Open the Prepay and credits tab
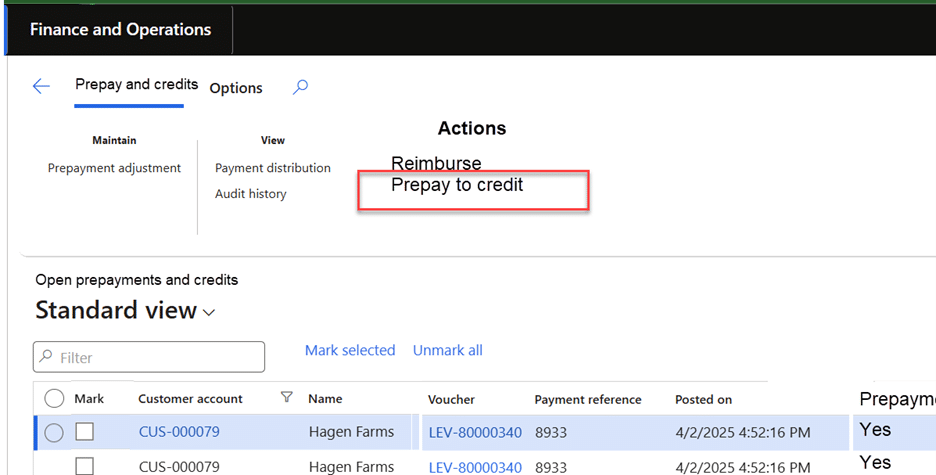936x475 pixels. pyautogui.click(x=136, y=85)
